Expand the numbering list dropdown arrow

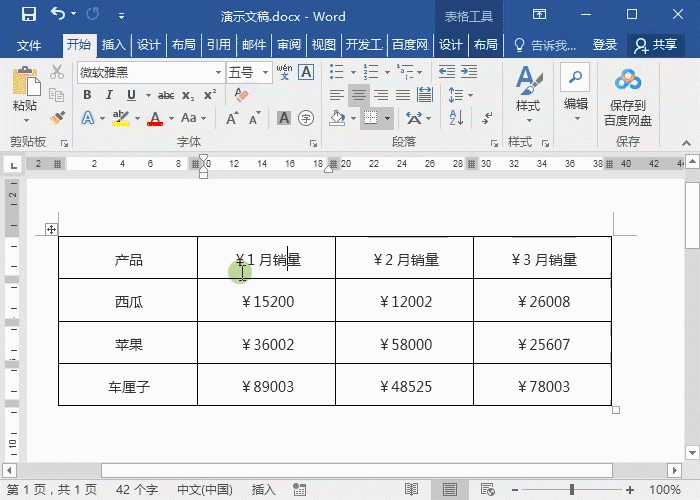pos(387,72)
